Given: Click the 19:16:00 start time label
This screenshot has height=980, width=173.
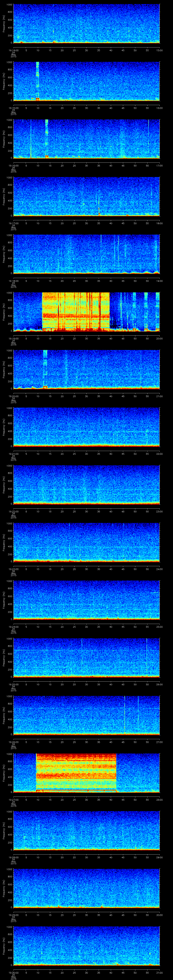Looking at the screenshot, I should point(13,166).
